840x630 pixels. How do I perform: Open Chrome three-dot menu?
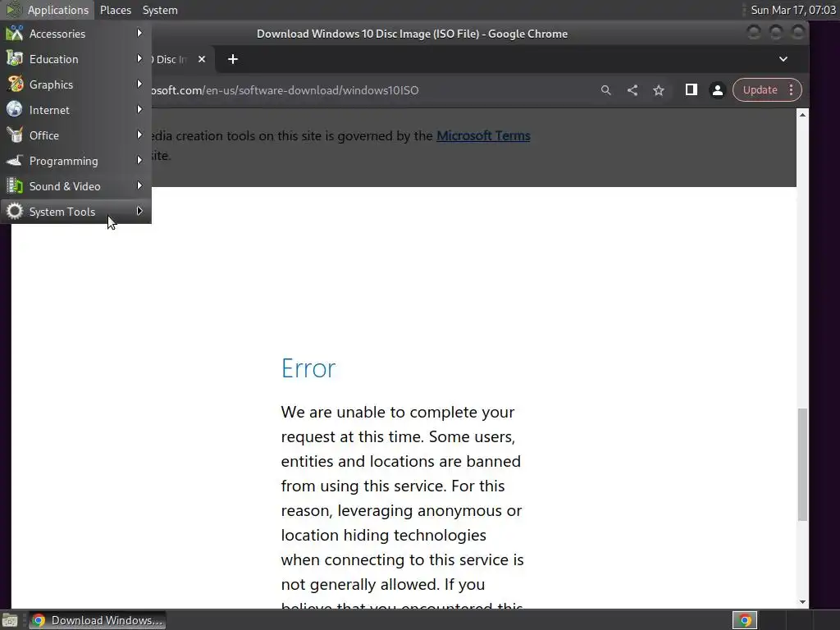(792, 90)
